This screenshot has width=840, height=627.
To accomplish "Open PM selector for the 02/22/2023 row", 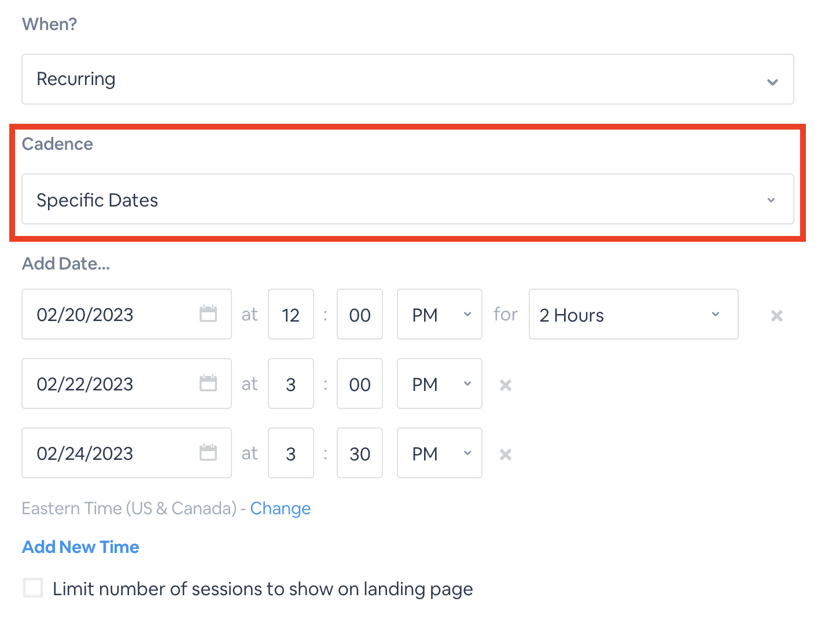I will [x=440, y=383].
